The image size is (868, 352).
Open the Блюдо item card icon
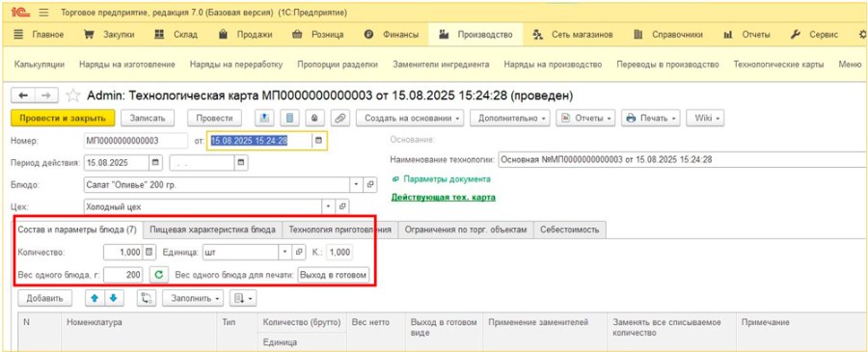pyautogui.click(x=370, y=185)
